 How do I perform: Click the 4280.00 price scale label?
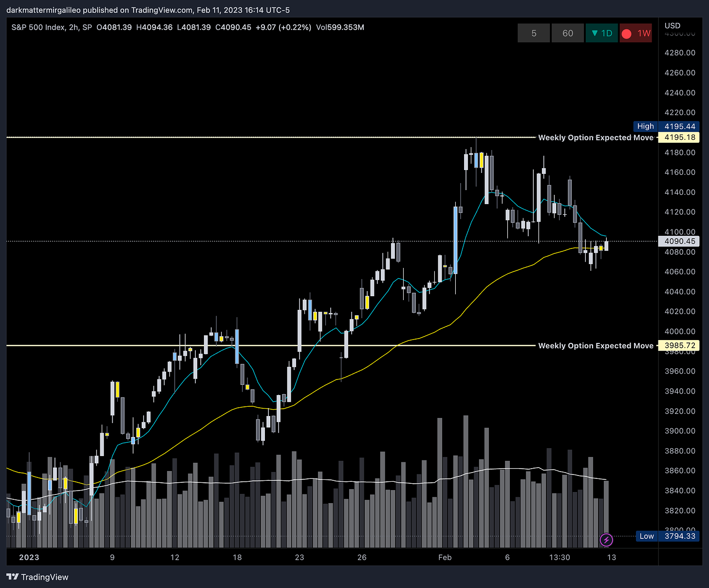coord(680,53)
